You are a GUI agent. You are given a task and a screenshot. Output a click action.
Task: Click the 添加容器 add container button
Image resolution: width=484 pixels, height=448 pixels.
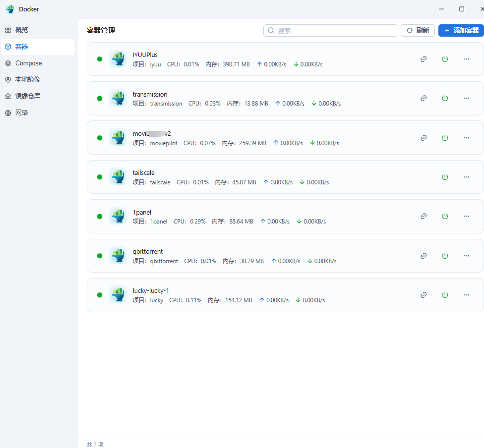click(461, 30)
